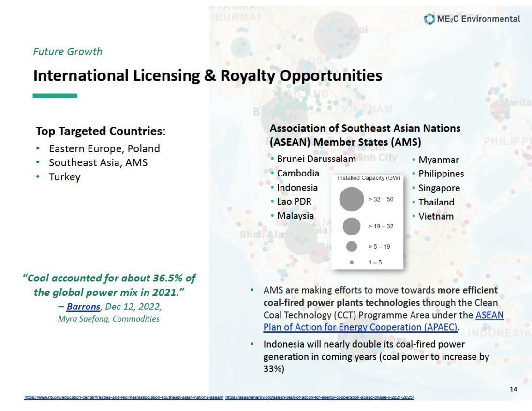532x411 pixels.
Task: Click the 5–19 GW legend circle
Action: [x=352, y=247]
